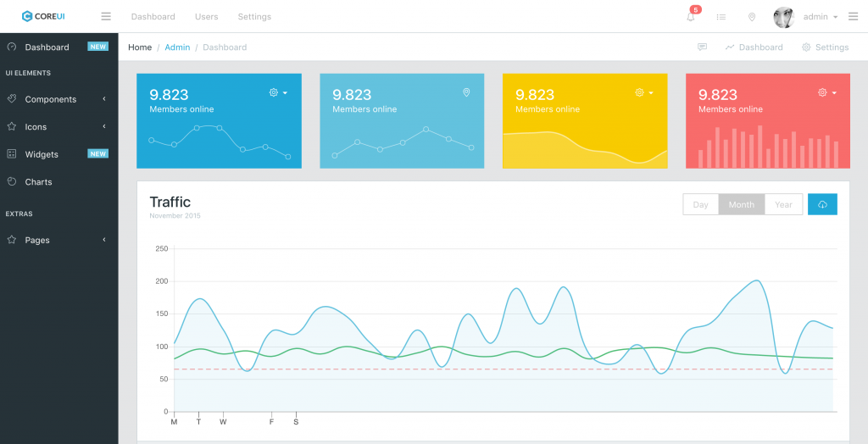Click Home in the breadcrumb
The width and height of the screenshot is (868, 444).
point(140,47)
